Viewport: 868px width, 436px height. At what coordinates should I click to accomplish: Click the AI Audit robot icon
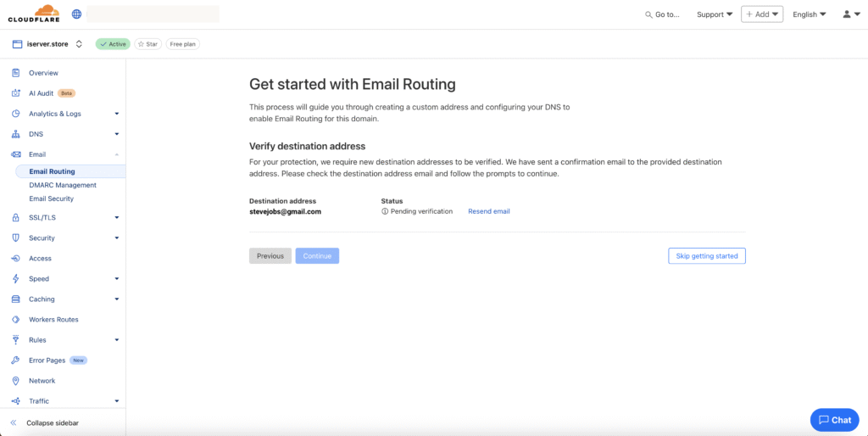coord(16,93)
